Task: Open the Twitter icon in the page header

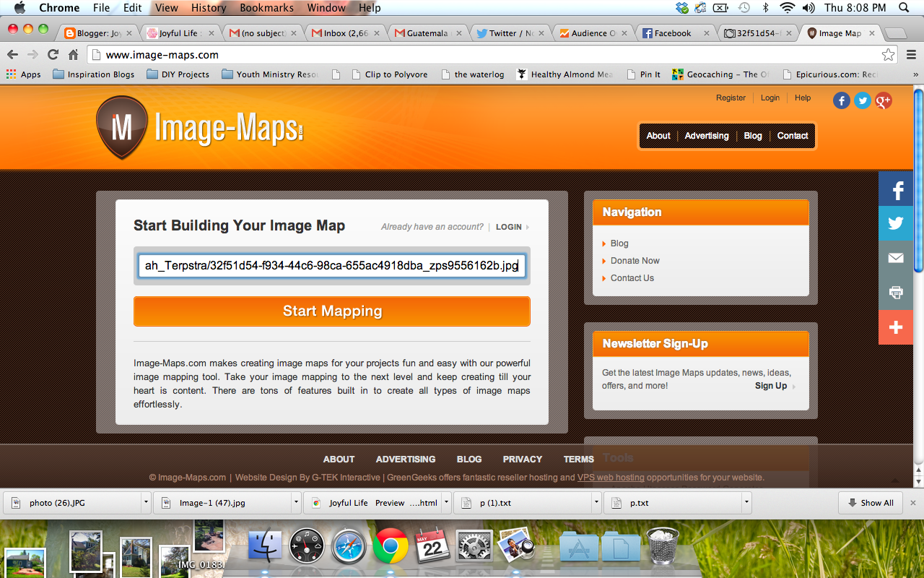Action: (863, 100)
